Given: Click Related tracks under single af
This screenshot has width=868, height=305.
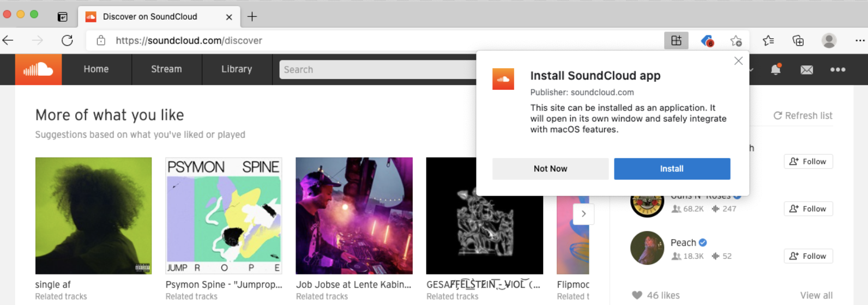Looking at the screenshot, I should [x=61, y=296].
